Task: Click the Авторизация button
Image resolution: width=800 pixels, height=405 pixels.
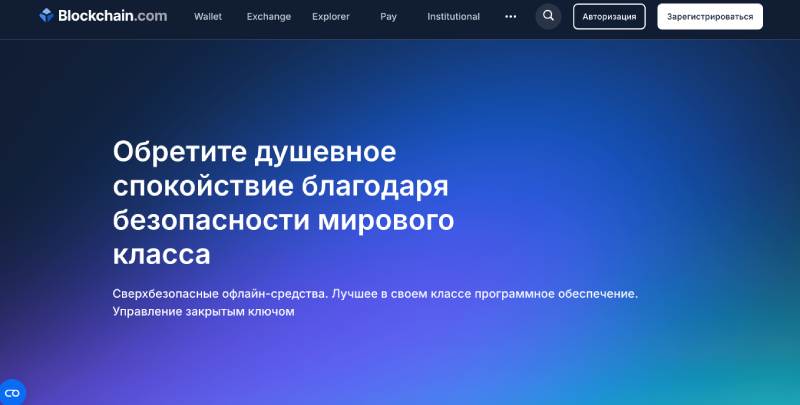Action: click(x=609, y=16)
